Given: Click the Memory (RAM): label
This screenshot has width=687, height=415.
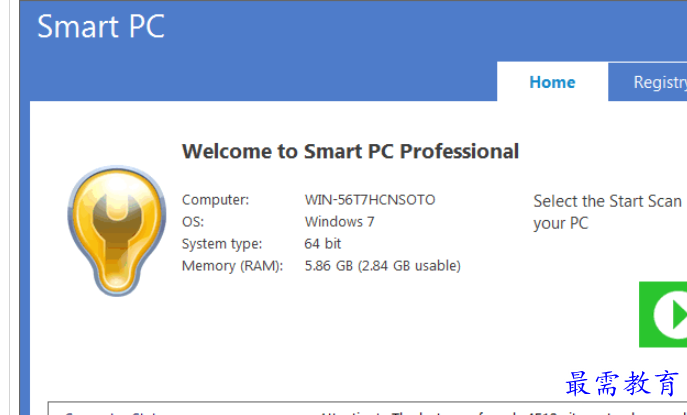Looking at the screenshot, I should click(x=232, y=266).
